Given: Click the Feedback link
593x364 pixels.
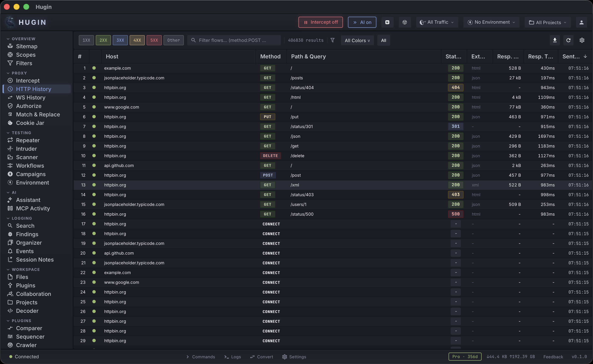Looking at the screenshot, I should click(x=553, y=357).
